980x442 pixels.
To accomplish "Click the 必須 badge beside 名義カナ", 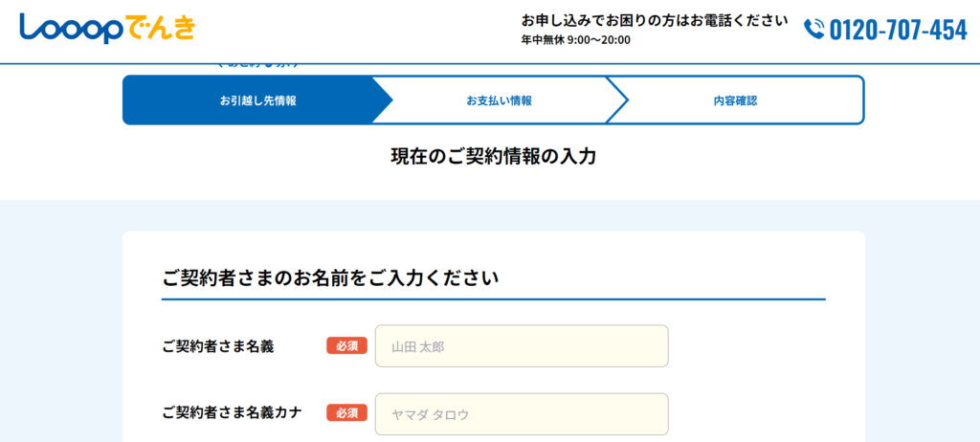I will click(x=346, y=413).
